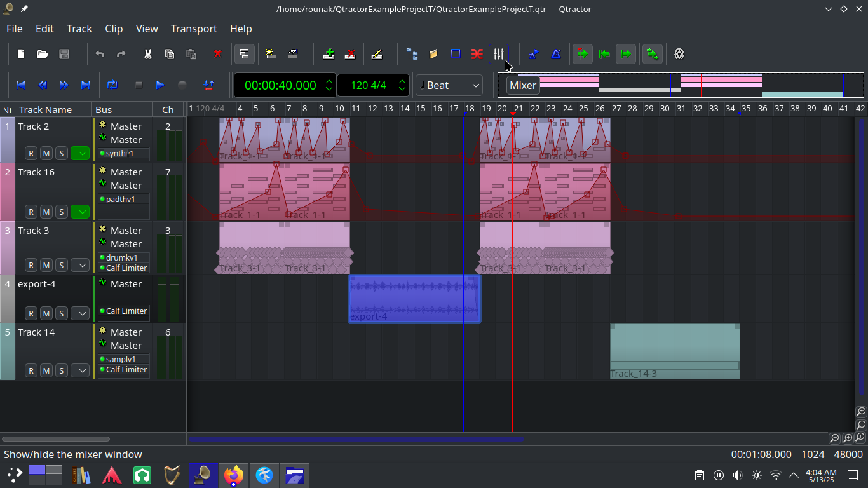
Task: Solo Track 3 using its S button
Action: 62,265
